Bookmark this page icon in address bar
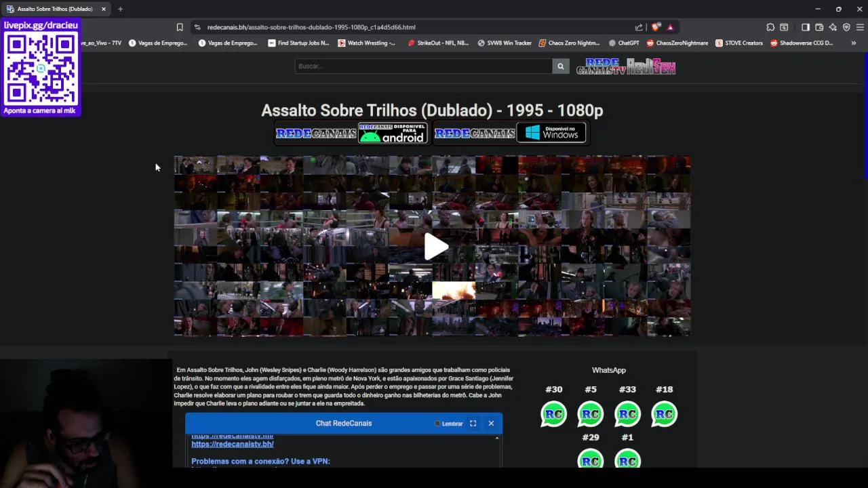This screenshot has width=868, height=488. coord(180,27)
